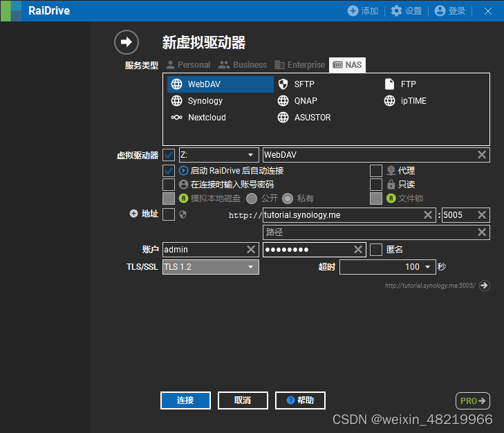Enable the 只读 checkbox
The width and height of the screenshot is (504, 433).
375,184
